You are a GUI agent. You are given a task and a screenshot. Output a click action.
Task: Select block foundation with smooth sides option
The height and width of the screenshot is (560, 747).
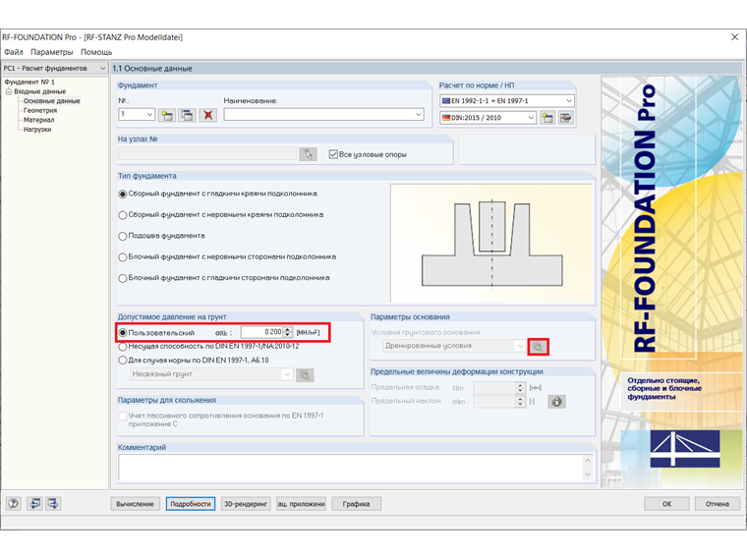[123, 278]
